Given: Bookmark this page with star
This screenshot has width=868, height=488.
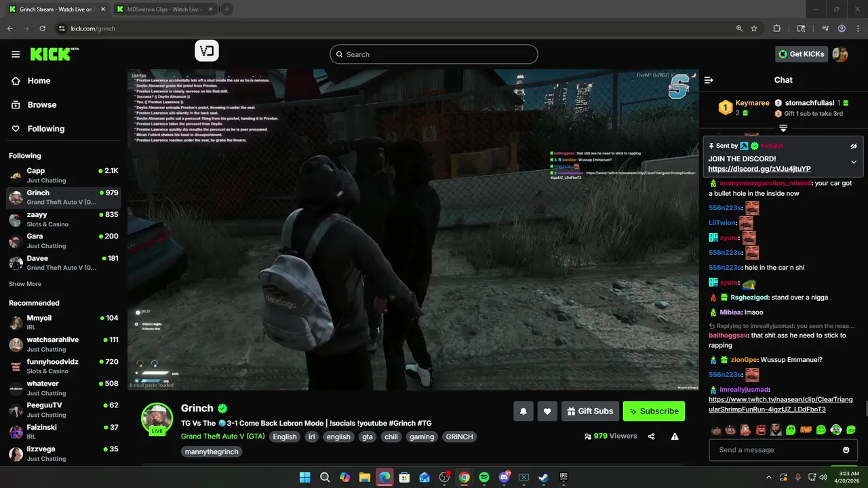Looking at the screenshot, I should coord(754,28).
